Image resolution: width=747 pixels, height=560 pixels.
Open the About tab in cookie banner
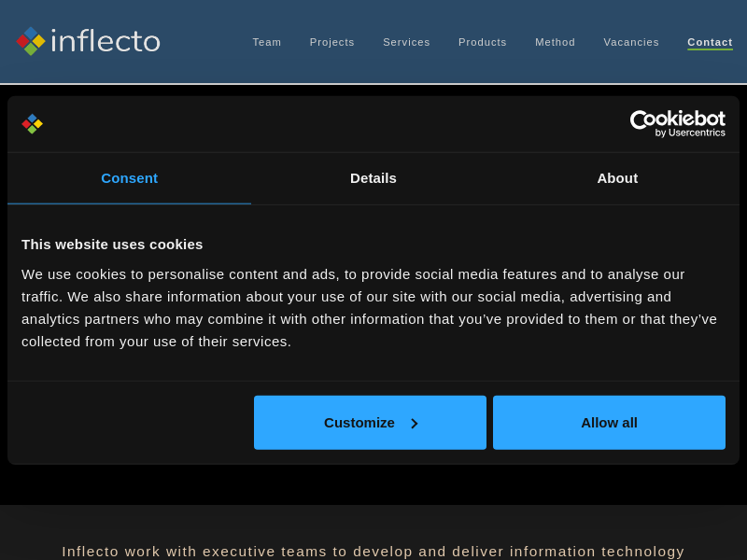point(617,178)
